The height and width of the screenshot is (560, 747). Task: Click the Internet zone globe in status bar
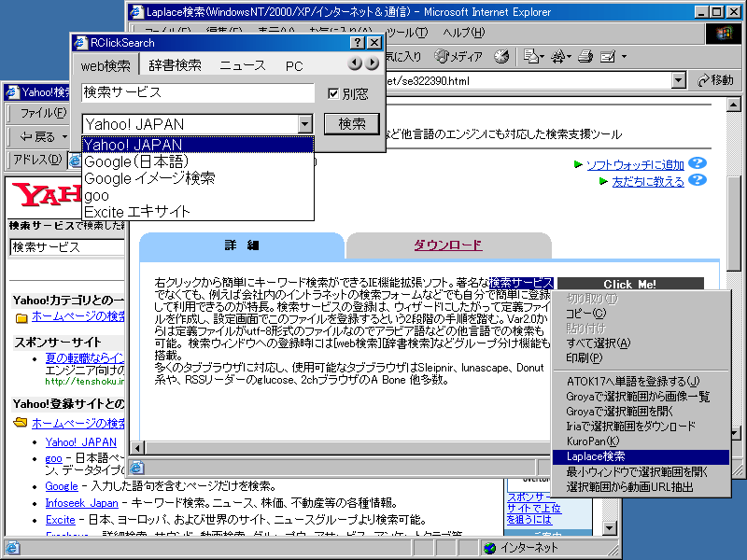(489, 548)
